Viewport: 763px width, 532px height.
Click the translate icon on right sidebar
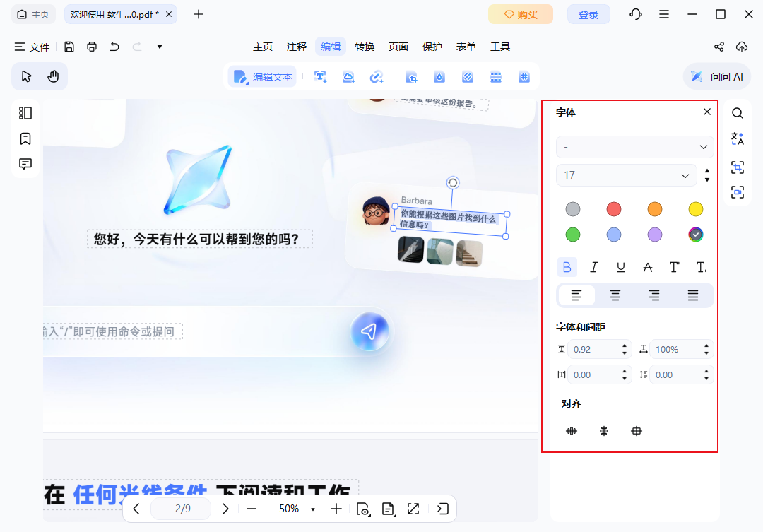[737, 138]
